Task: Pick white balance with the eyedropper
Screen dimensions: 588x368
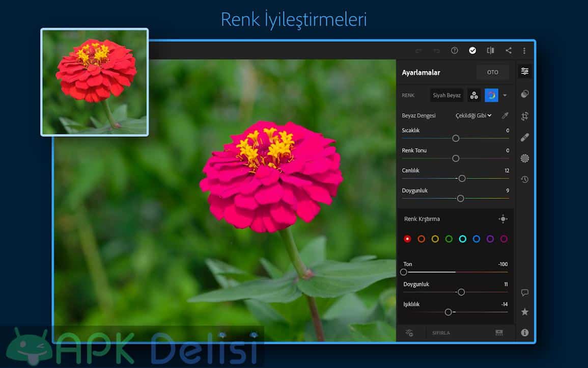Action: click(x=505, y=116)
